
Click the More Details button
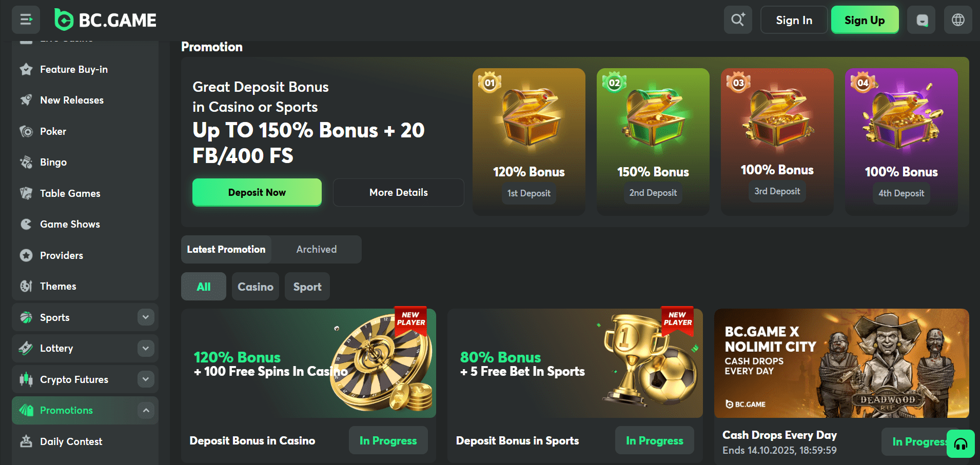click(x=399, y=192)
